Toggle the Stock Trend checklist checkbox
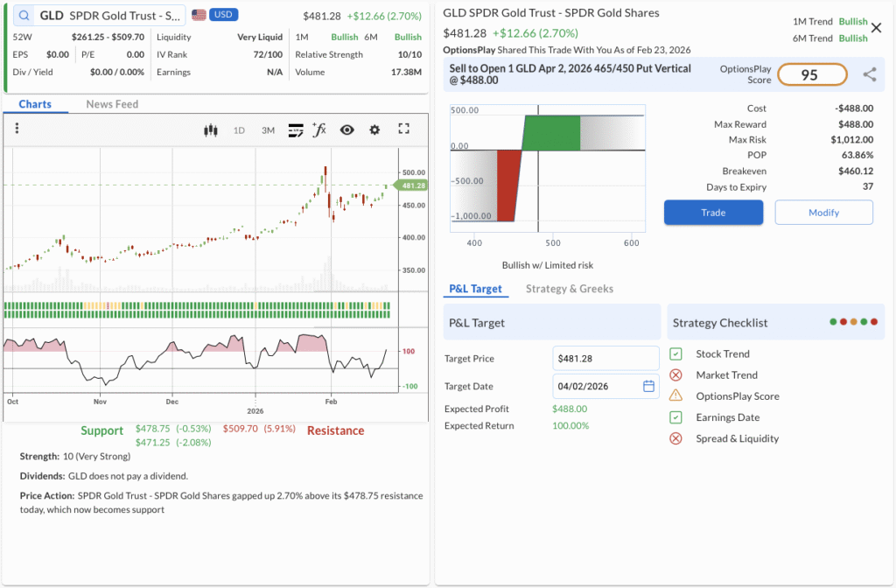Viewport: 896px width, 588px height. (675, 353)
